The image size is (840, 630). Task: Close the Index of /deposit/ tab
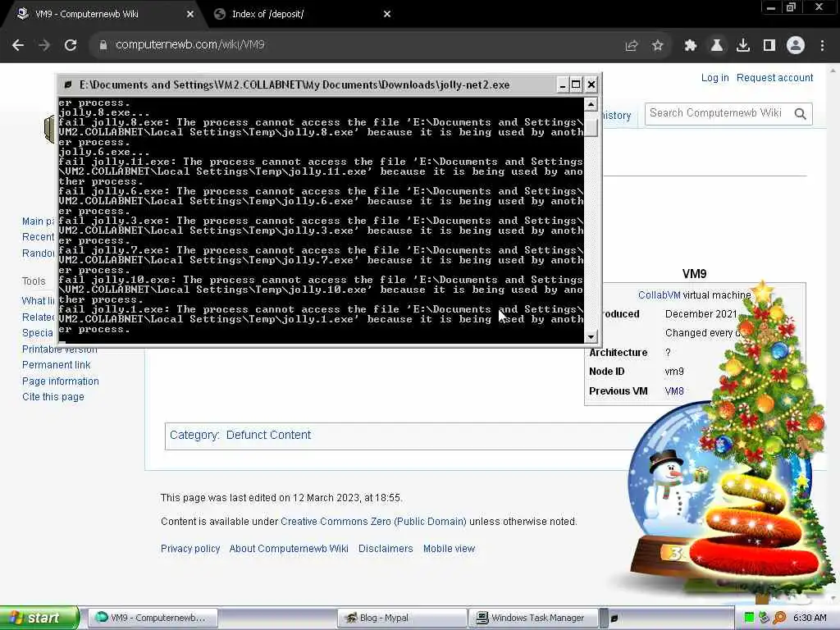tap(387, 15)
